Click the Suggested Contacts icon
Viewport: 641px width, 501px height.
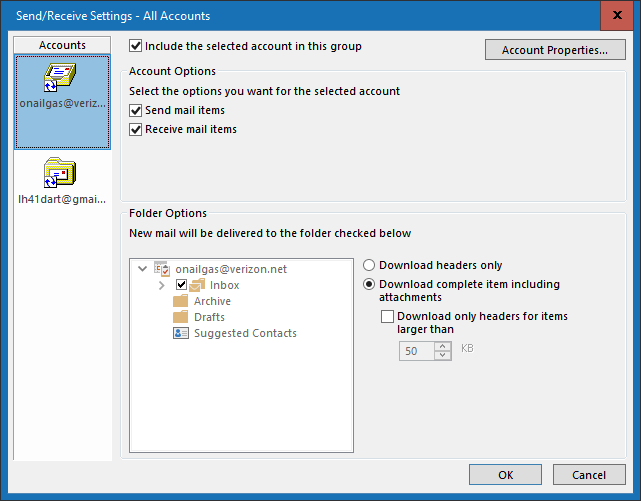(181, 333)
